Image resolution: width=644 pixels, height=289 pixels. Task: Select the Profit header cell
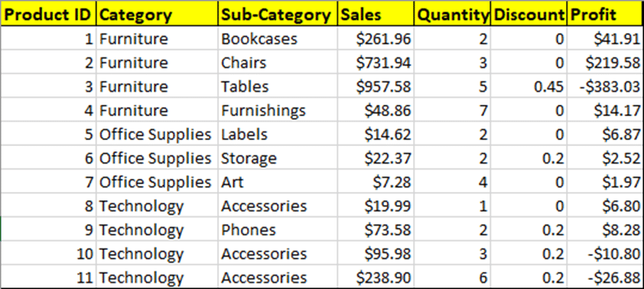click(605, 15)
